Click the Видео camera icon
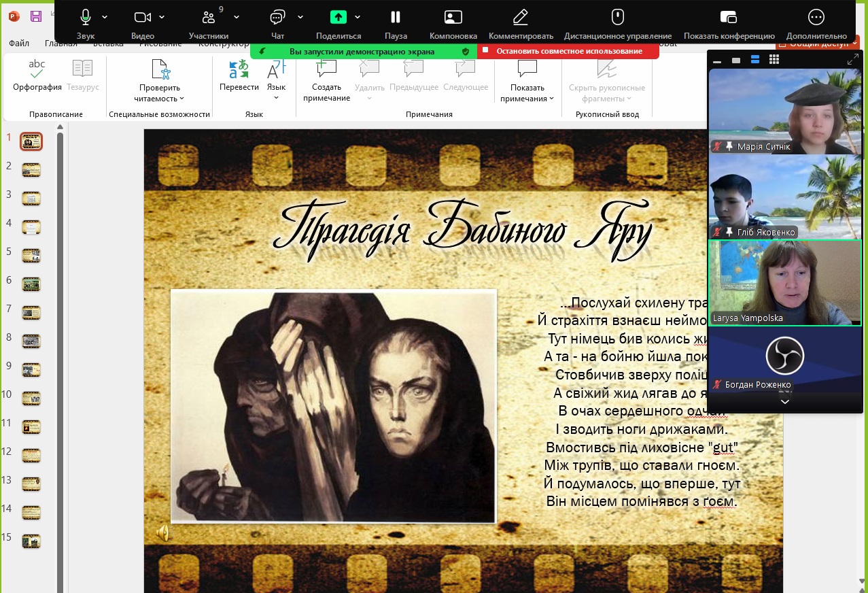 tap(142, 18)
